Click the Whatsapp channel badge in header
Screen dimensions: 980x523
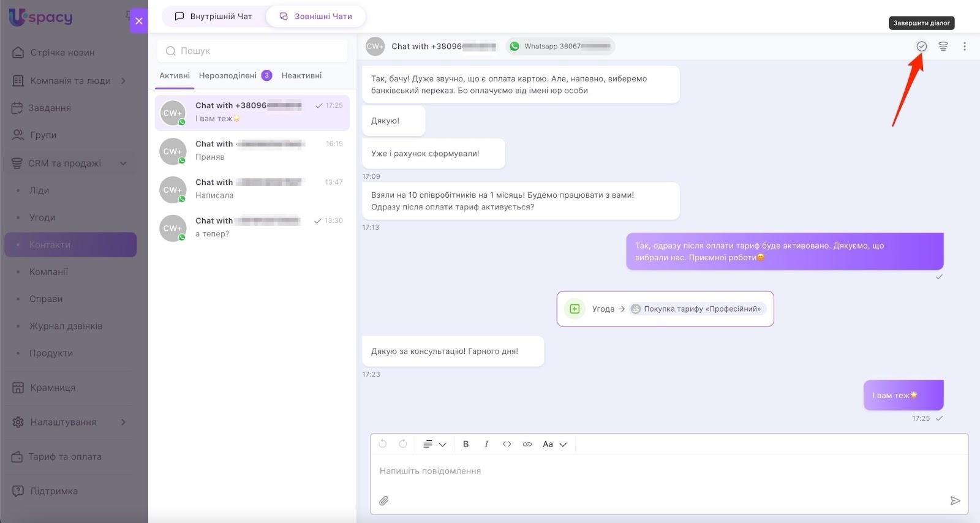(x=560, y=46)
